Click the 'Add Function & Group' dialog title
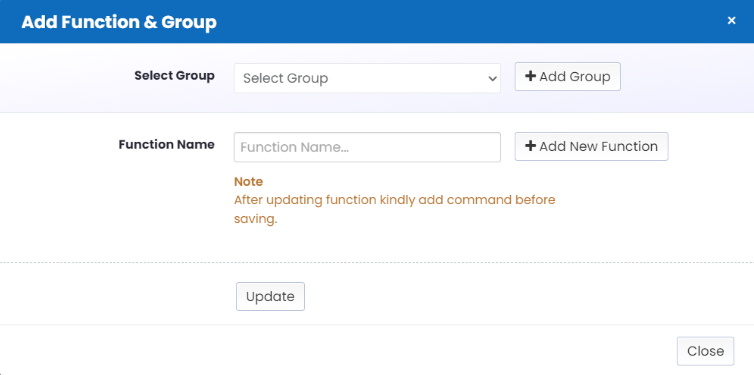The width and height of the screenshot is (754, 375). [x=119, y=22]
